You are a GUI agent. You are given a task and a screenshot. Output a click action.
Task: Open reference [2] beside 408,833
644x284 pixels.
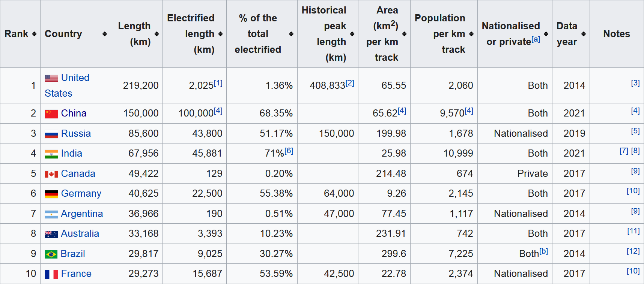[x=350, y=83]
